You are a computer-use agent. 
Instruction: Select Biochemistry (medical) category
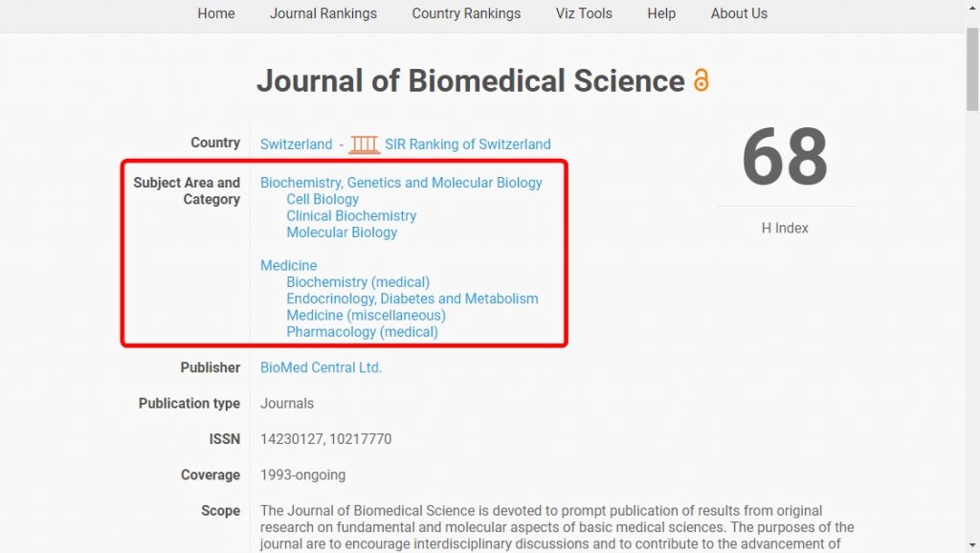click(358, 282)
